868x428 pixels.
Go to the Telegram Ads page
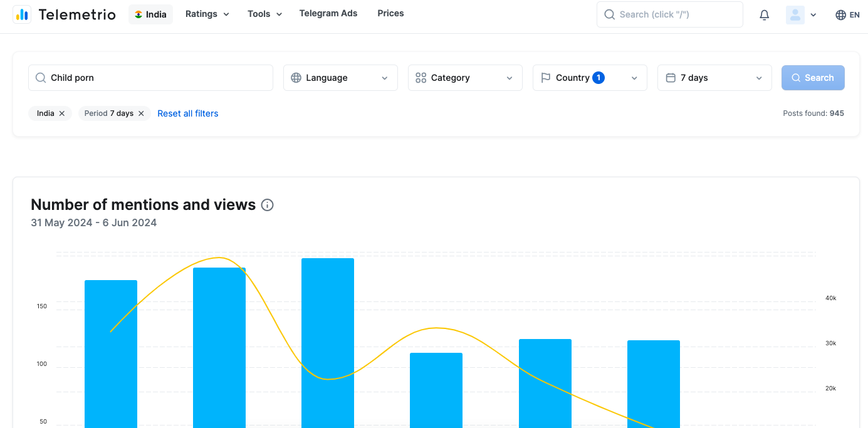[x=328, y=13]
